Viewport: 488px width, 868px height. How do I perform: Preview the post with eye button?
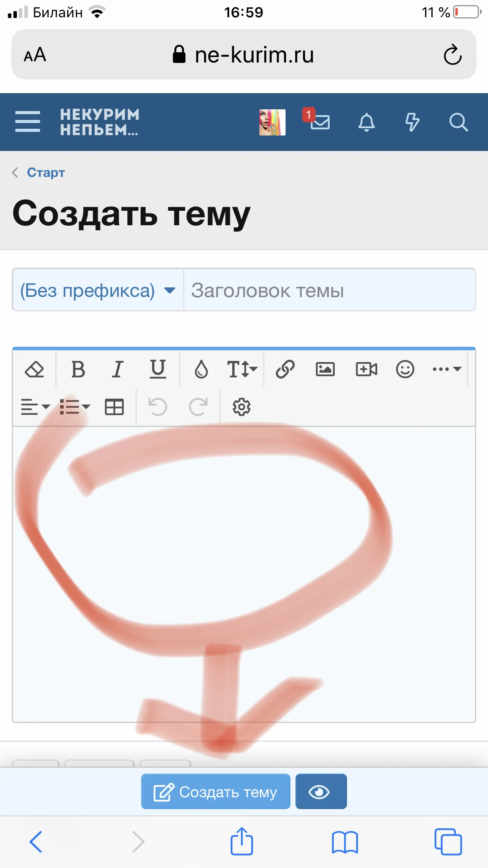[321, 791]
